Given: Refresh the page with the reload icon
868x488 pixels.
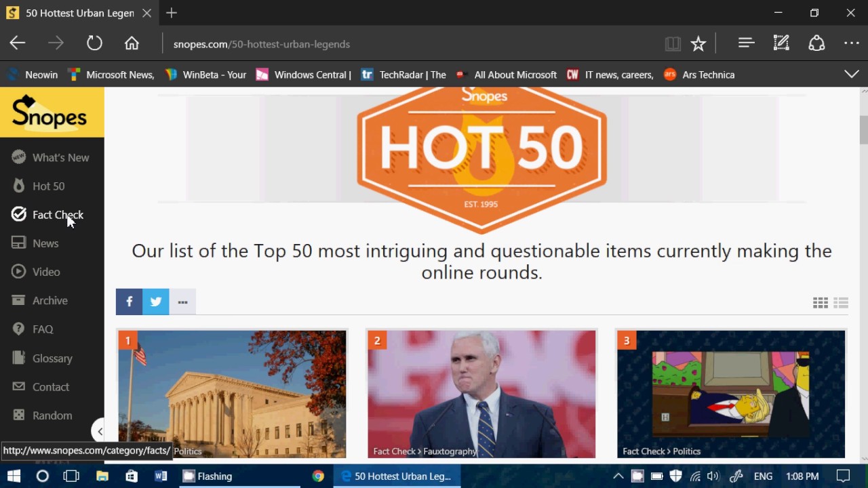Looking at the screenshot, I should pos(94,43).
